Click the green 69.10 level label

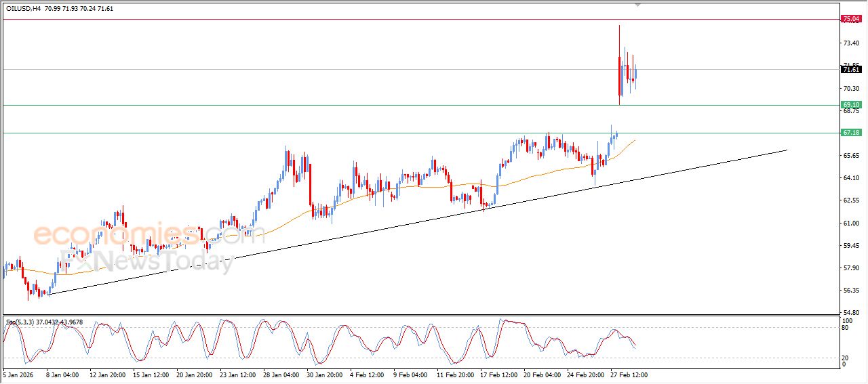click(850, 105)
